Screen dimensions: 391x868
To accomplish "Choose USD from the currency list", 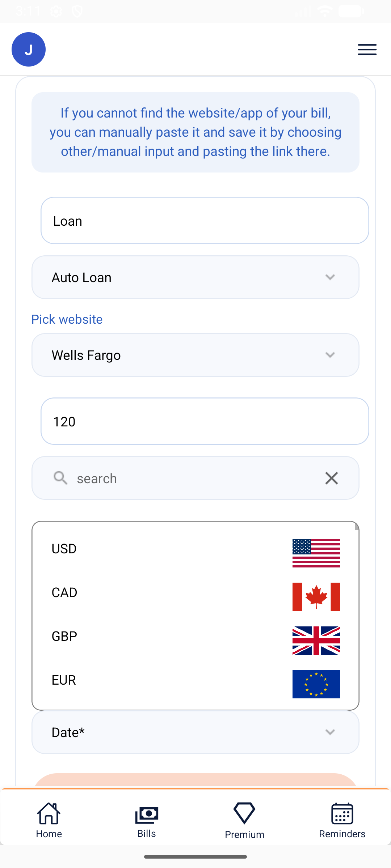I will 64,549.
